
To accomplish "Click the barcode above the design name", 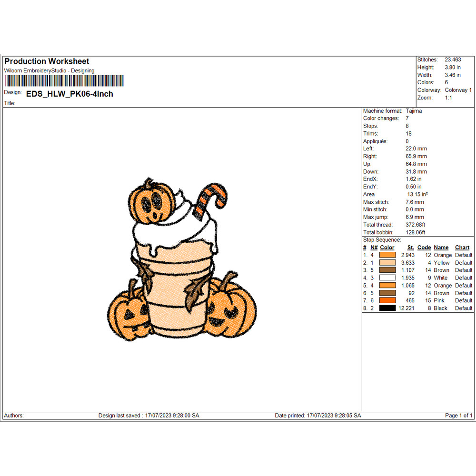I will (x=64, y=81).
